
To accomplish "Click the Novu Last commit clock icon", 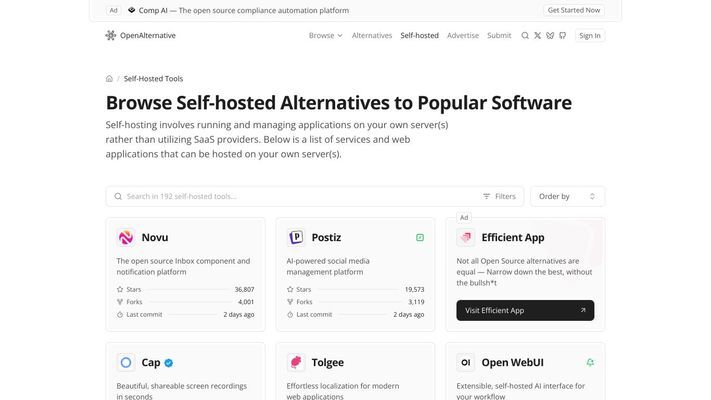I will coord(120,314).
